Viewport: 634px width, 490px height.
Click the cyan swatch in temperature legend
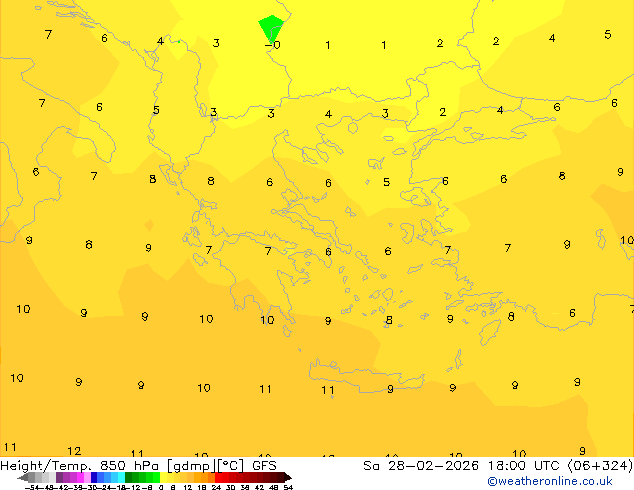[x=121, y=477]
